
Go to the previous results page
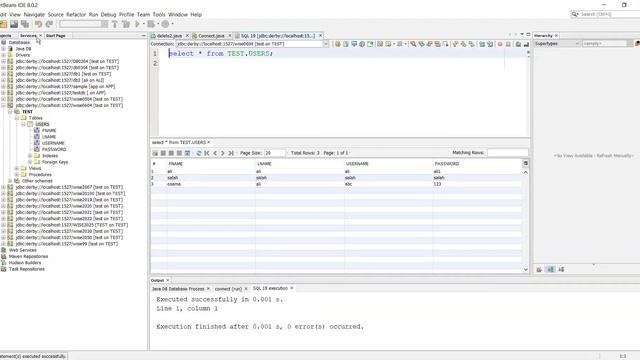coord(215,153)
